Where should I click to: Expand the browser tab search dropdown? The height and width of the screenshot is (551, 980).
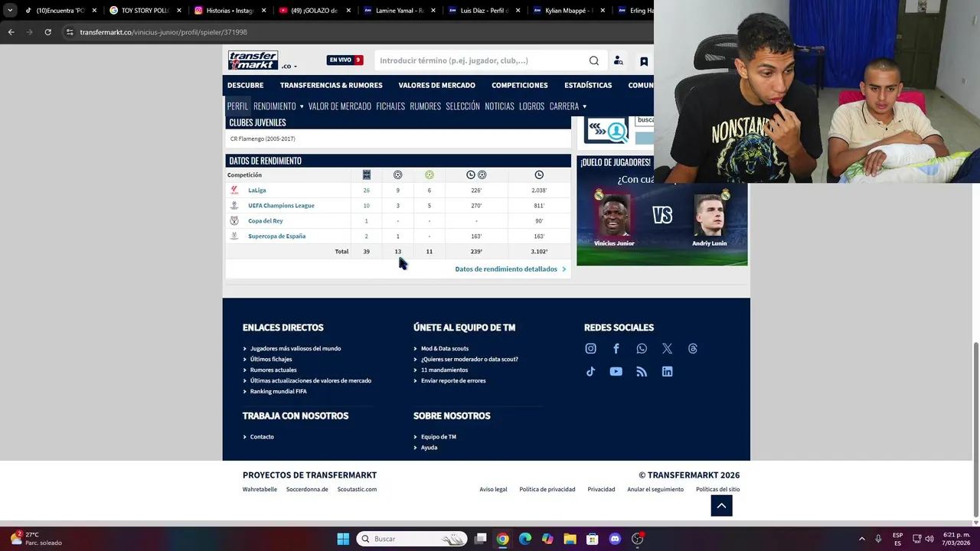click(x=9, y=11)
